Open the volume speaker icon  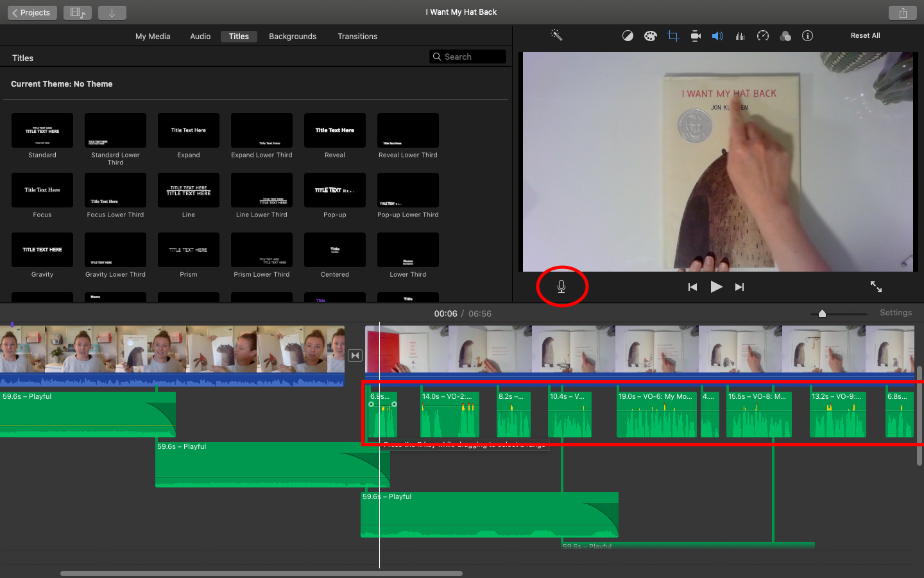click(717, 36)
